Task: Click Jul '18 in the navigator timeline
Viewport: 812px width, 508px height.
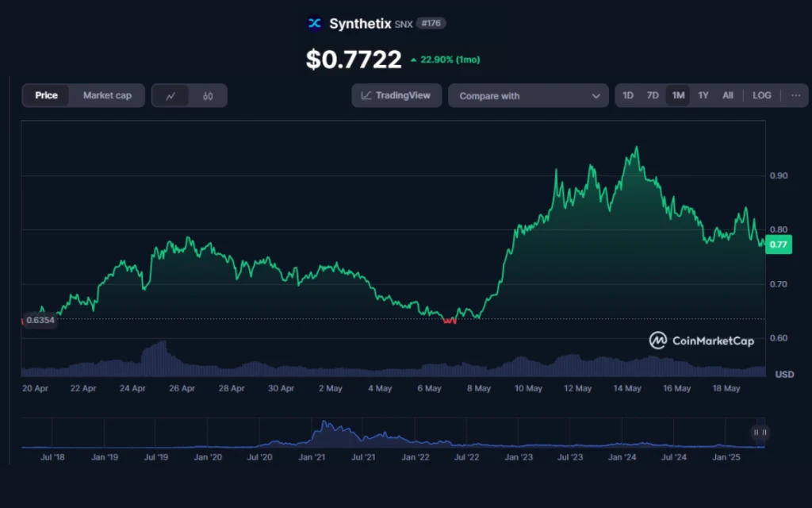Action: [x=52, y=457]
